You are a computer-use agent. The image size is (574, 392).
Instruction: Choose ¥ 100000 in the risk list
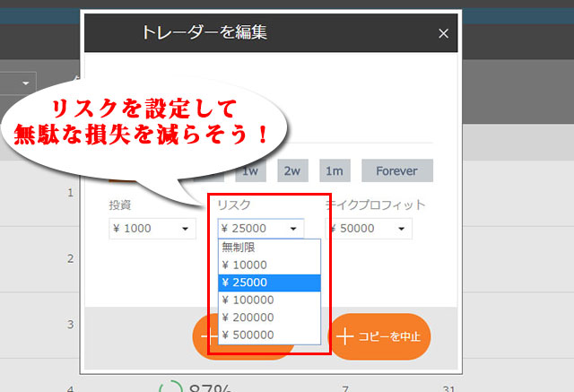pos(269,301)
